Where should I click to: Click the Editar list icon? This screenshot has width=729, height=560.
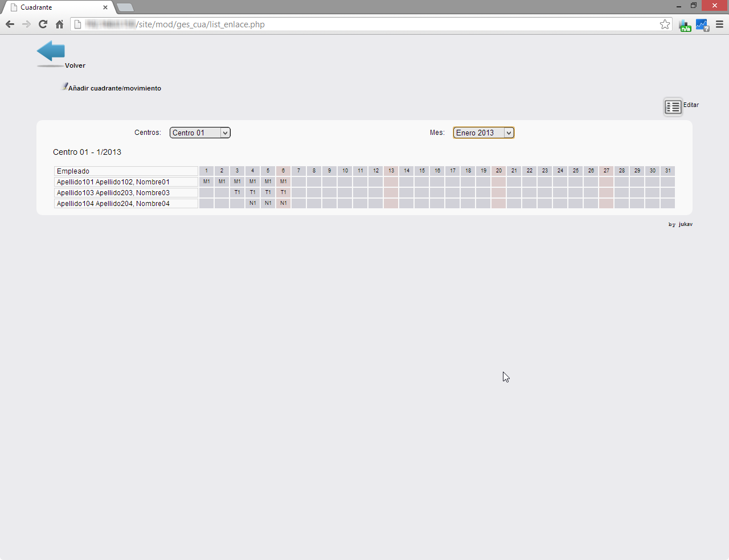point(673,107)
